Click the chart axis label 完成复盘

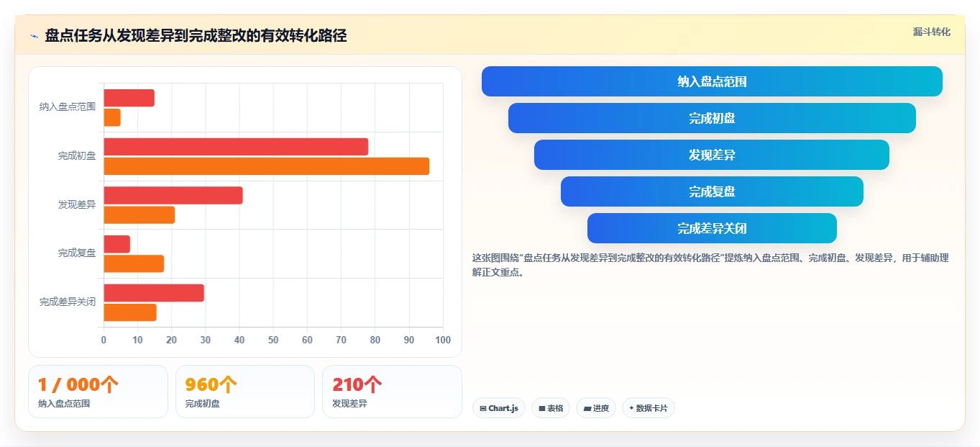pos(77,253)
